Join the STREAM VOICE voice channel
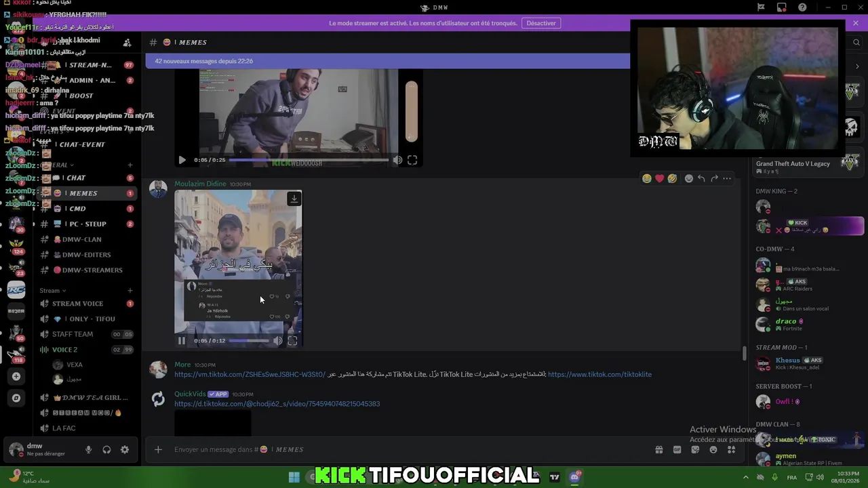This screenshot has width=868, height=488. pos(87,304)
